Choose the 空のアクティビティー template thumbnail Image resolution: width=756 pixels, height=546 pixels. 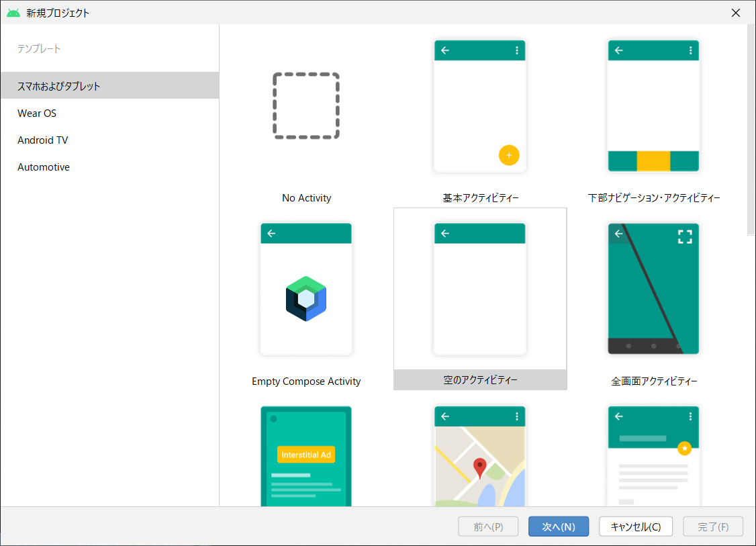click(x=480, y=289)
